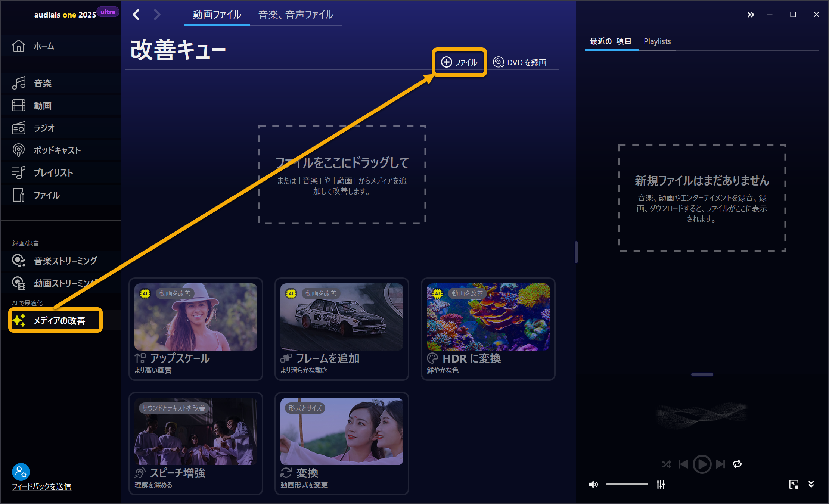The height and width of the screenshot is (504, 829).
Task: Switch to the 音楽、音声ファイル tab
Action: tap(296, 15)
